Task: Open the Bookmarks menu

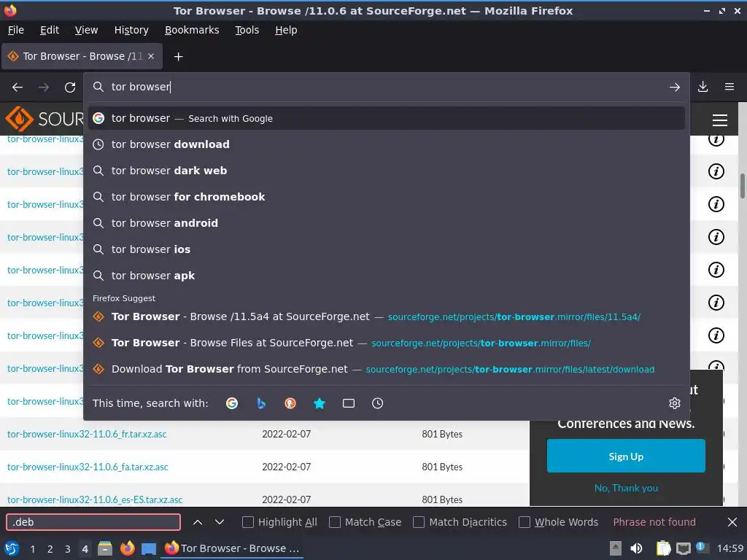Action: (x=192, y=30)
